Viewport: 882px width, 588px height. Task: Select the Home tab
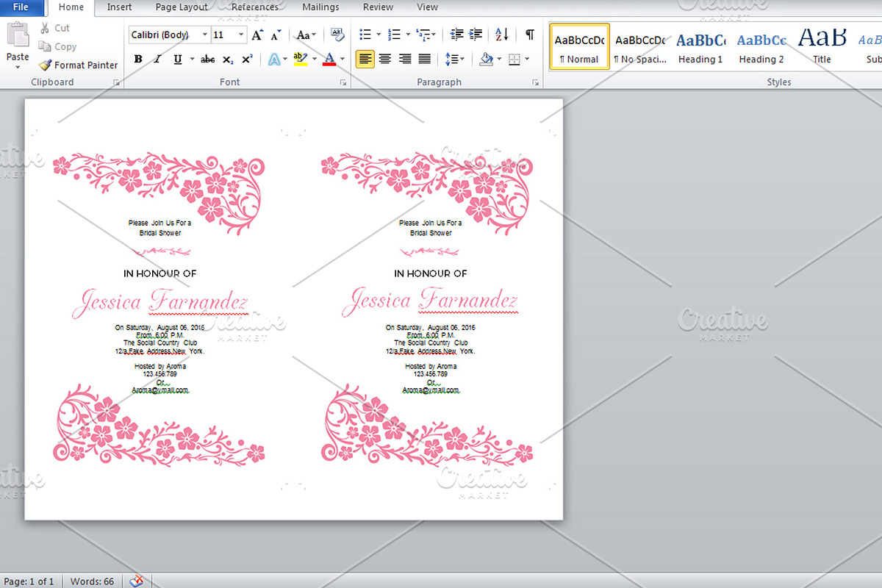(x=71, y=7)
